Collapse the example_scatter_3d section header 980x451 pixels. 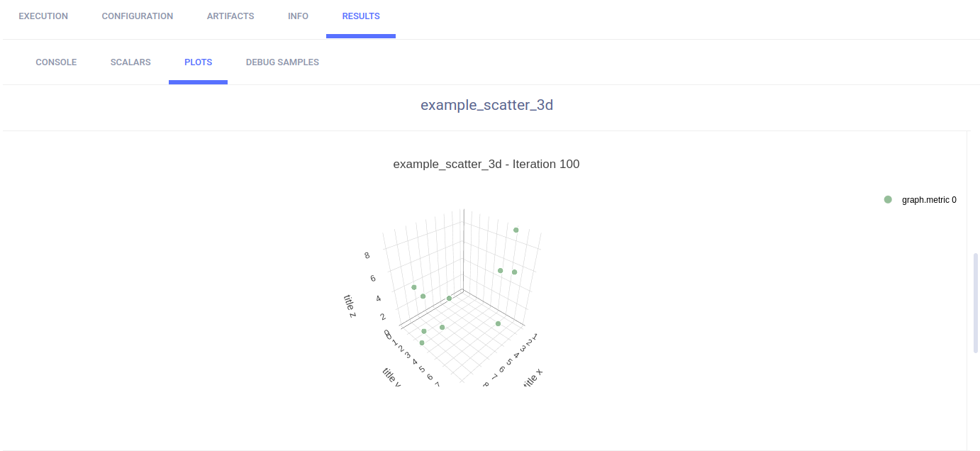486,105
